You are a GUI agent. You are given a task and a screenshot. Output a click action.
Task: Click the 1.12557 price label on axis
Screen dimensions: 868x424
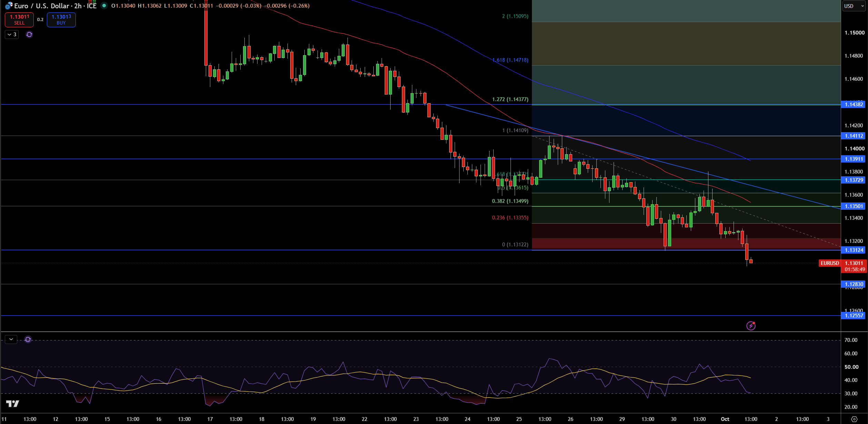coord(854,316)
